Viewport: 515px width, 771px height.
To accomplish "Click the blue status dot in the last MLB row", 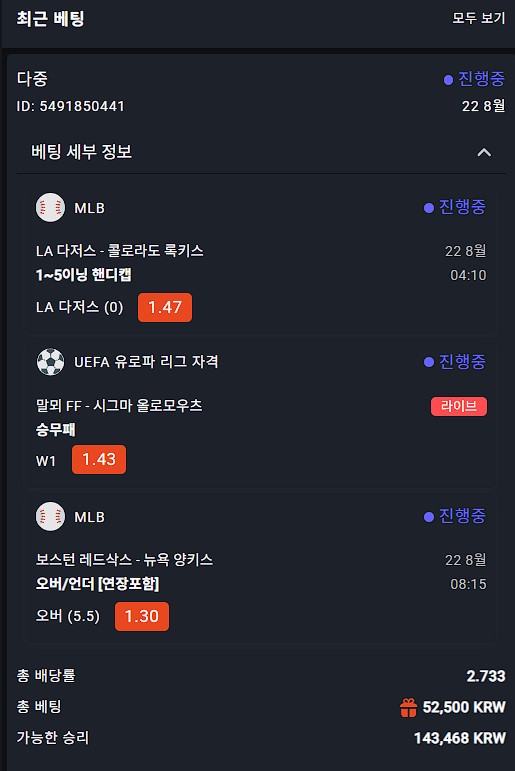I will 428,517.
